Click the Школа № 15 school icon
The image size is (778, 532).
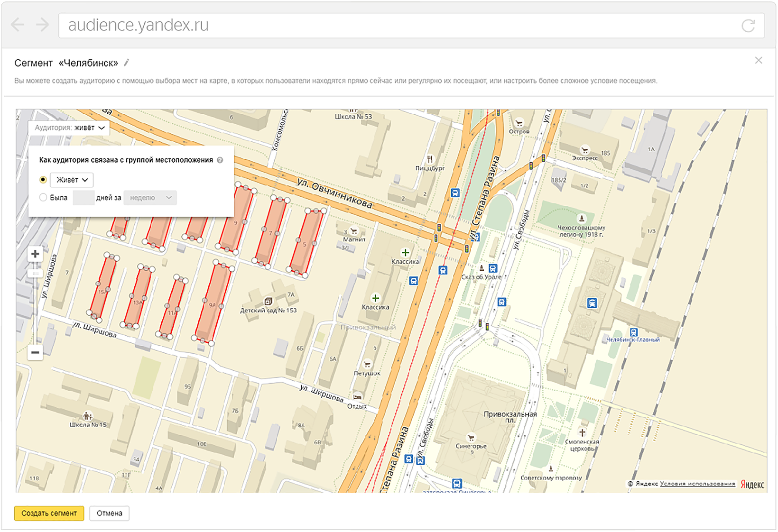point(87,416)
